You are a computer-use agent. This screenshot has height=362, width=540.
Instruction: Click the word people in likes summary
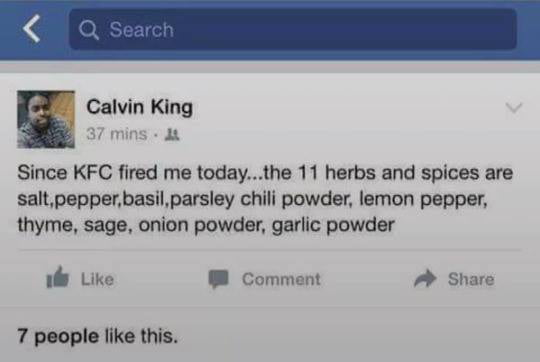pyautogui.click(x=66, y=337)
